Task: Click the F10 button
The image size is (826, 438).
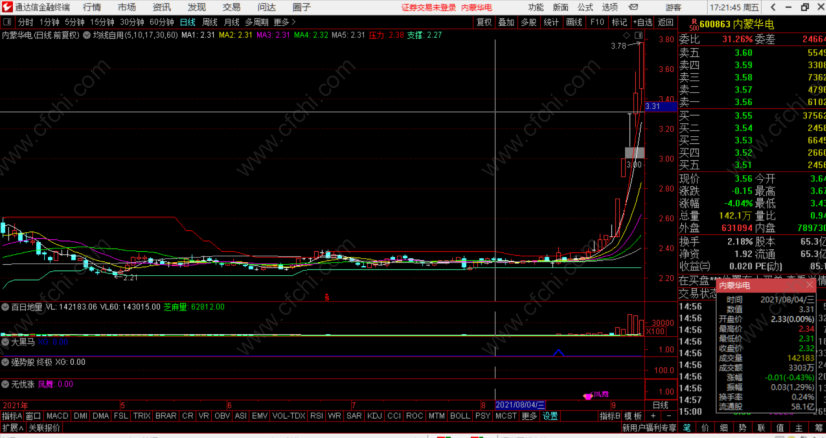Action: [x=597, y=22]
